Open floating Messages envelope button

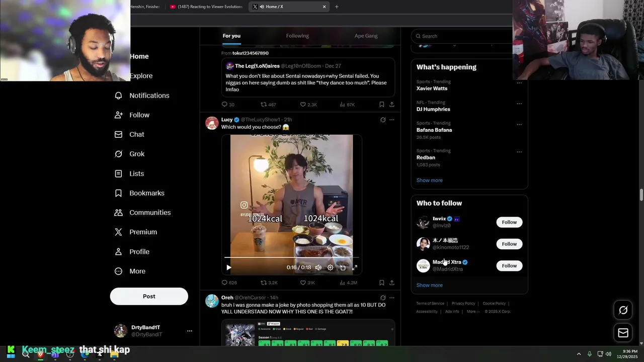(x=623, y=333)
